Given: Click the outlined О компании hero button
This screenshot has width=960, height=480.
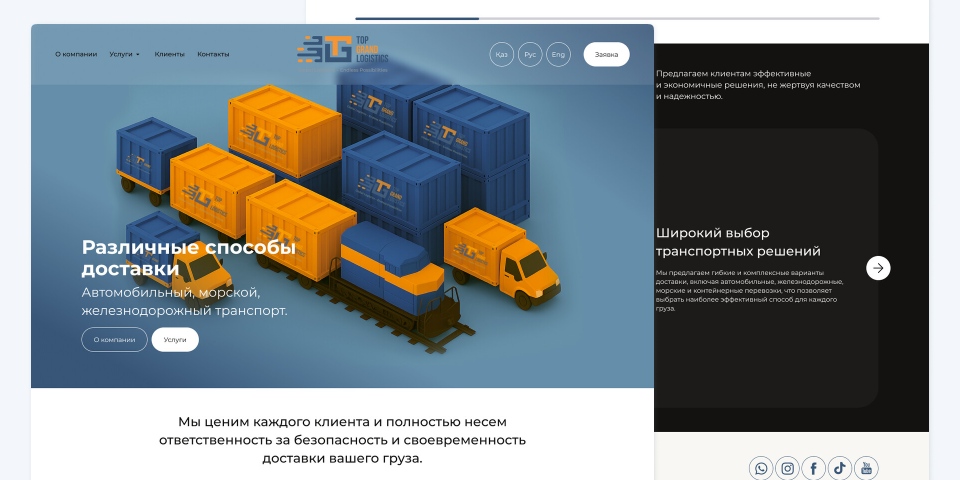Looking at the screenshot, I should point(114,340).
